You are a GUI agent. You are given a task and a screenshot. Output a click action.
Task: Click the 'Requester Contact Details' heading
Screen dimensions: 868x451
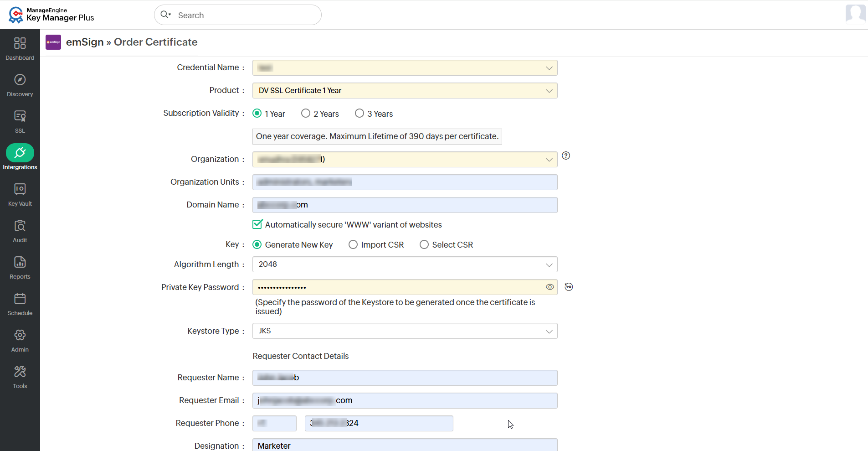(x=301, y=356)
